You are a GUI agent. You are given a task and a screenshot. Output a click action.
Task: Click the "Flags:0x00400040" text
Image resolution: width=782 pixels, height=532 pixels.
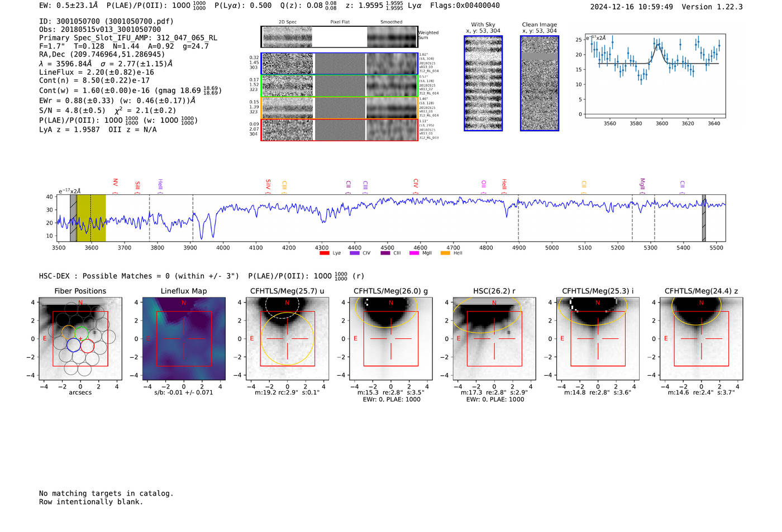click(465, 6)
